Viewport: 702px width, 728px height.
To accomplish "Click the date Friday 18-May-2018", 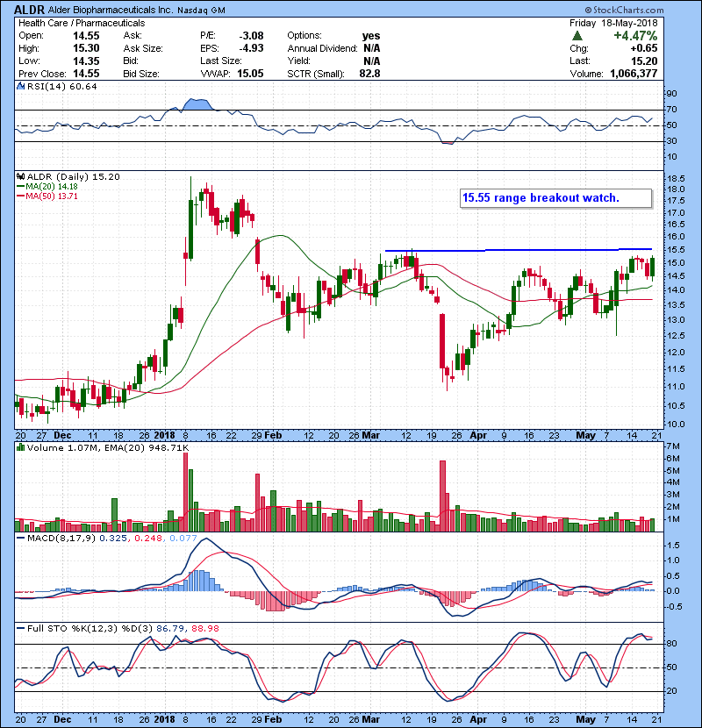I will [x=613, y=23].
